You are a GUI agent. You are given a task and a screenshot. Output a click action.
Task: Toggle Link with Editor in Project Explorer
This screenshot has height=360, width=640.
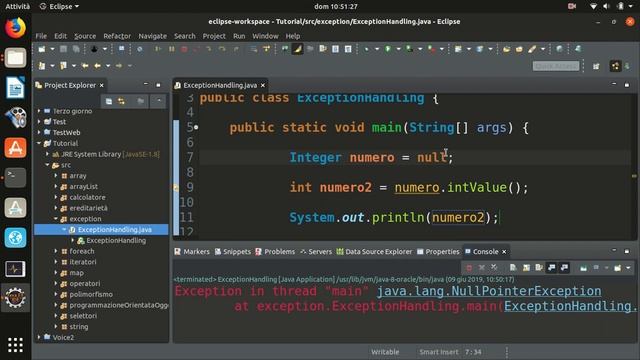[121, 101]
